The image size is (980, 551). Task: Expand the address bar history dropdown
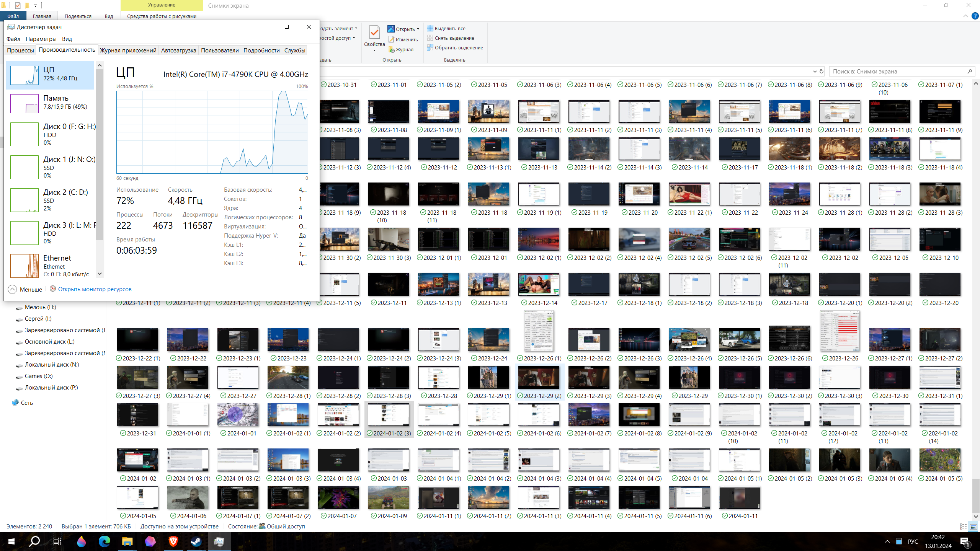[814, 72]
